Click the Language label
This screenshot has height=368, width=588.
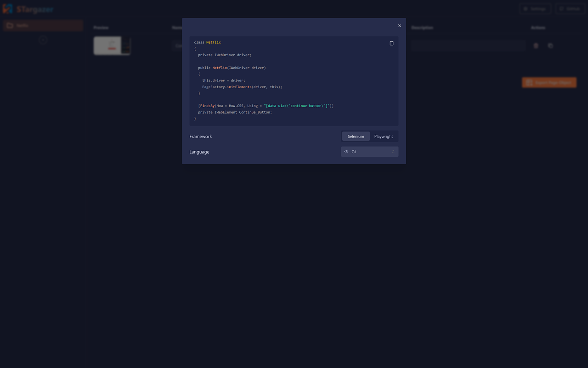click(x=199, y=152)
